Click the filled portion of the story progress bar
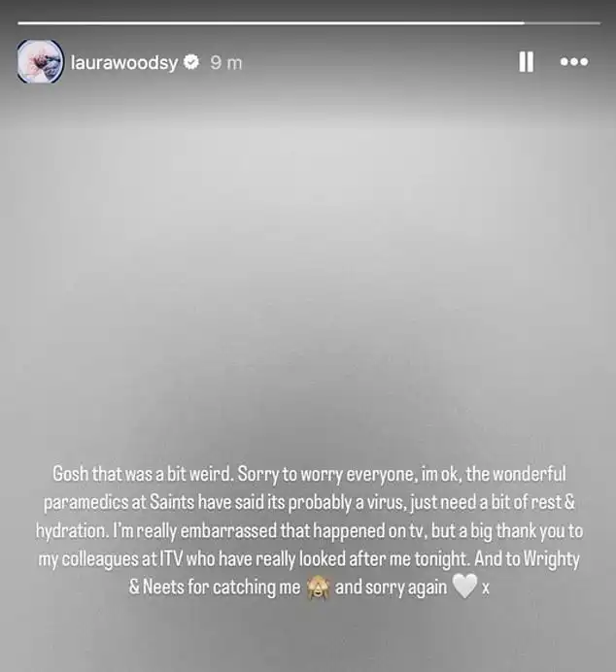 271,23
